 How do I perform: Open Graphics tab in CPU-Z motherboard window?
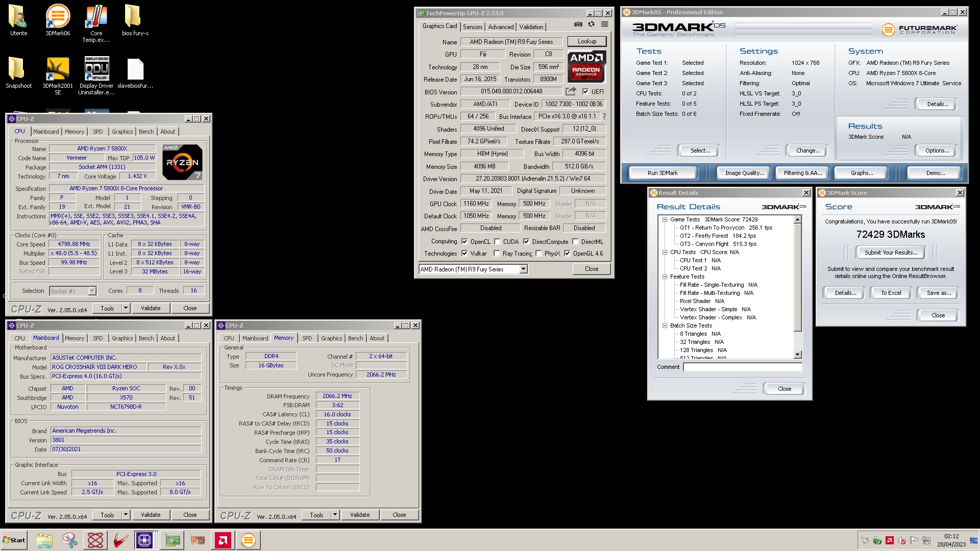point(122,338)
